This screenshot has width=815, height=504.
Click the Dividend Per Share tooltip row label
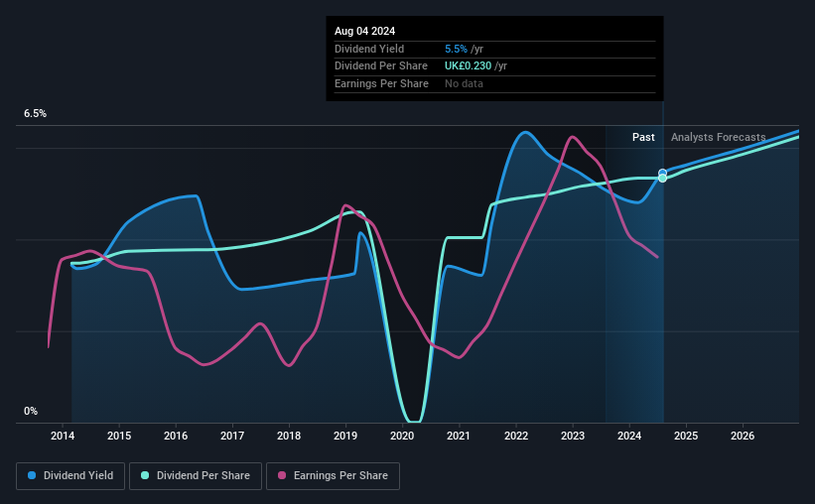tap(381, 66)
